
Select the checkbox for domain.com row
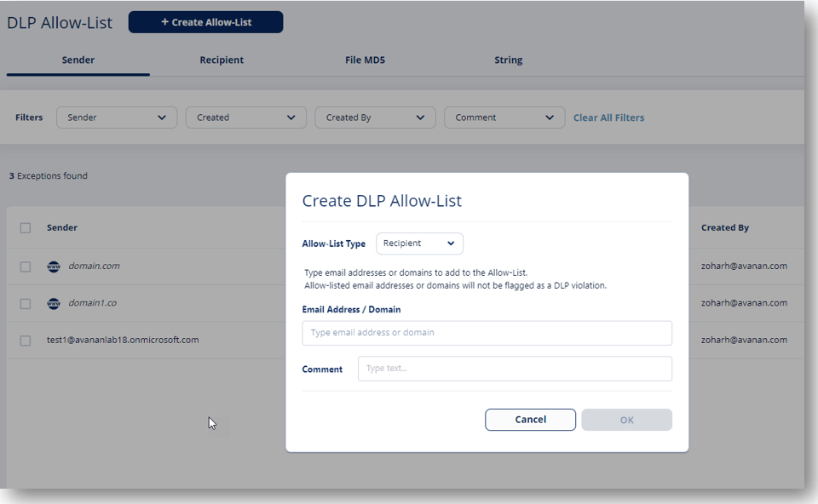(25, 266)
